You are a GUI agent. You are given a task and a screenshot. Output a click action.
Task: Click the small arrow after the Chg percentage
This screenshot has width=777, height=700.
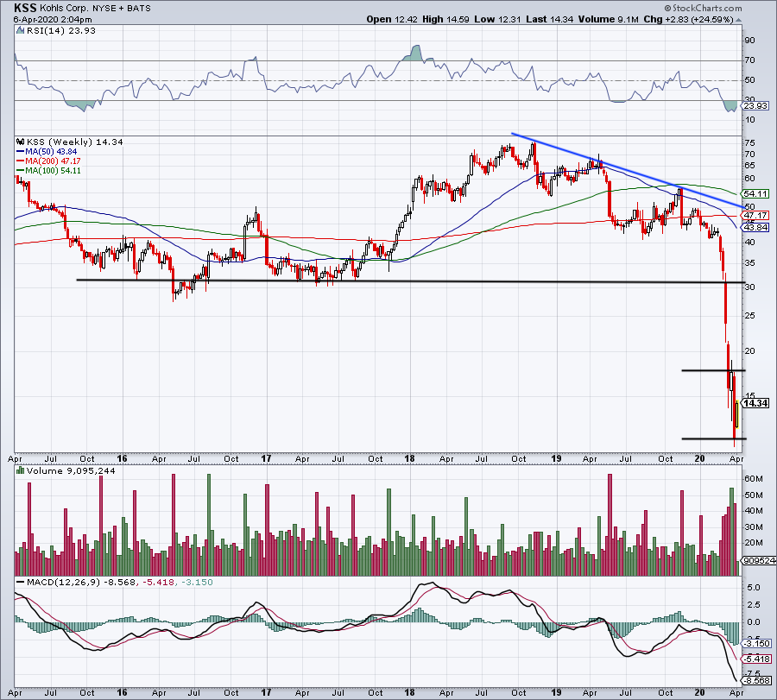(739, 21)
